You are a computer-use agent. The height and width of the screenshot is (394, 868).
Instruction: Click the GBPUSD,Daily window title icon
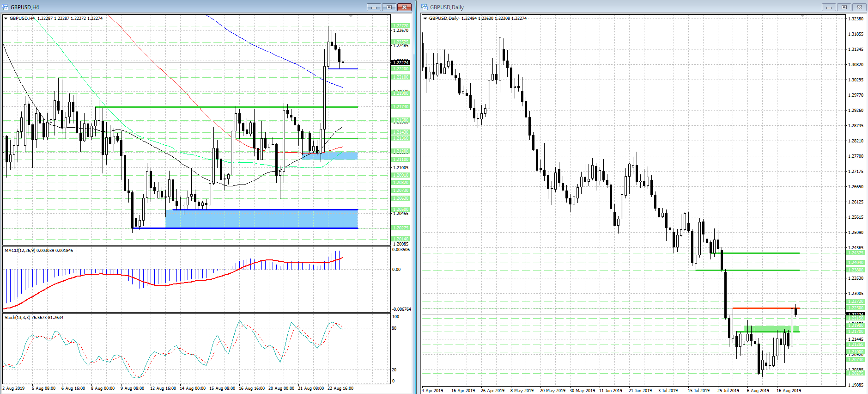[425, 7]
